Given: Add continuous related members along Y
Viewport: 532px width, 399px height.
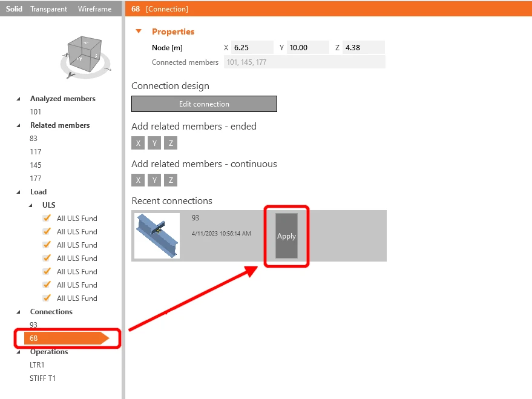Looking at the screenshot, I should (154, 180).
